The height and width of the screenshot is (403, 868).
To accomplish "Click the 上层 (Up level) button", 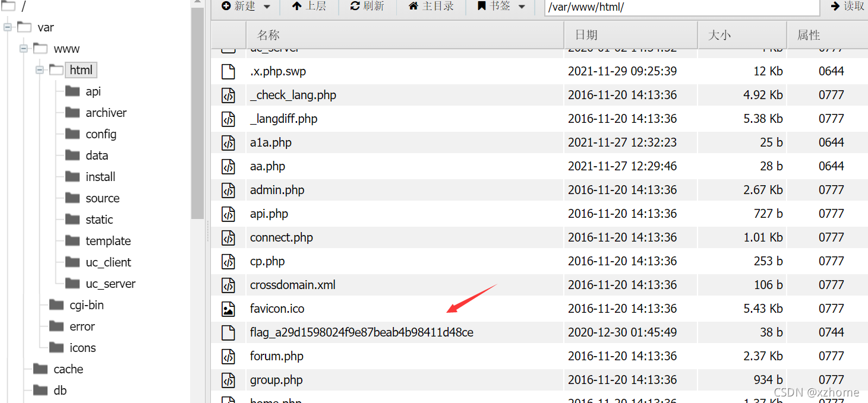I will 310,7.
